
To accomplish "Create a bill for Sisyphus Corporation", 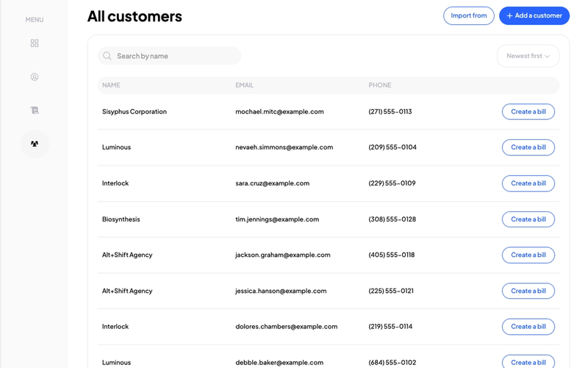I will [528, 112].
